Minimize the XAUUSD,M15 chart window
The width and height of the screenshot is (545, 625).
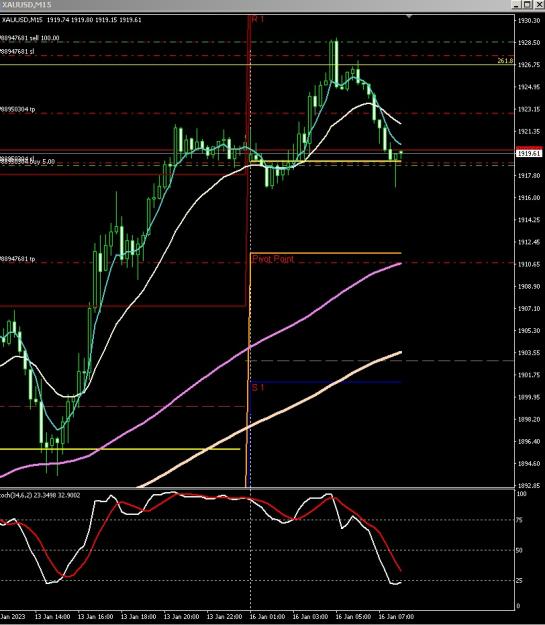coord(516,4)
